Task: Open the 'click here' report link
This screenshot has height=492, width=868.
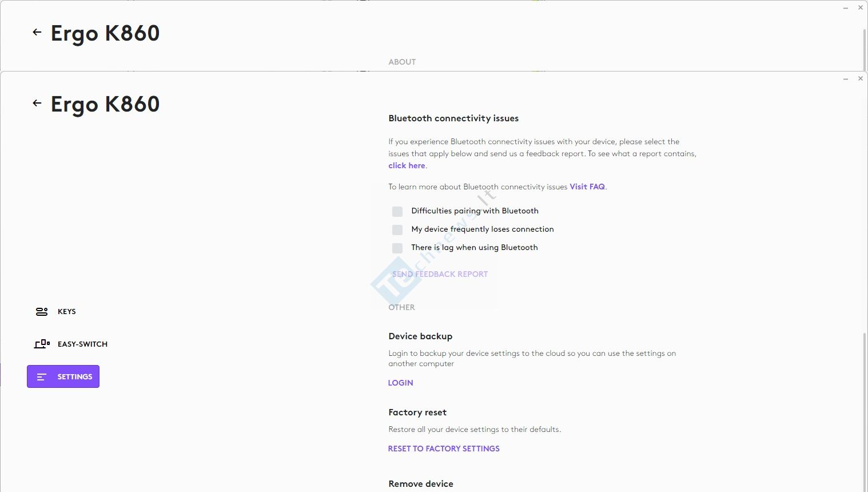Action: tap(407, 166)
